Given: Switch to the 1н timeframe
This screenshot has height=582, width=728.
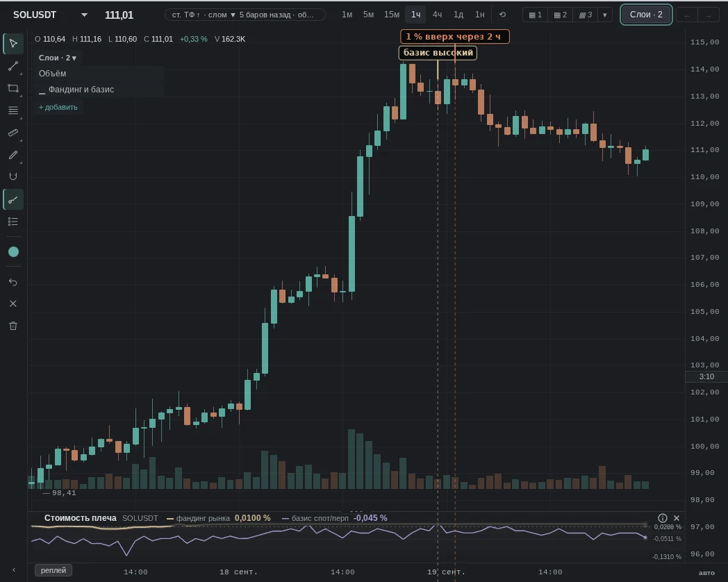Looking at the screenshot, I should click(x=479, y=15).
